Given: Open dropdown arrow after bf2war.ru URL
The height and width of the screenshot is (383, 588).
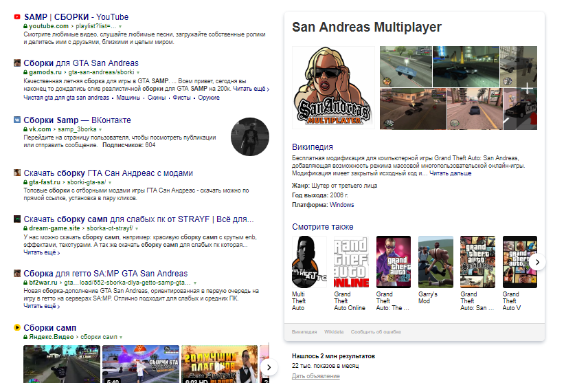Looking at the screenshot, I should [195, 283].
